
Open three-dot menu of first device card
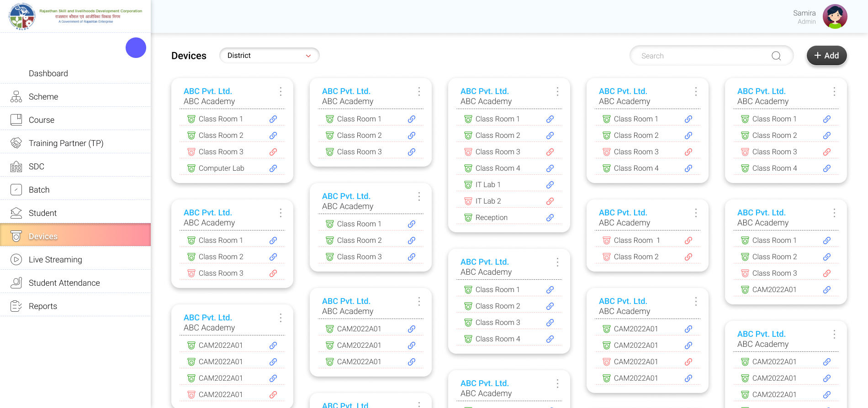(x=281, y=92)
